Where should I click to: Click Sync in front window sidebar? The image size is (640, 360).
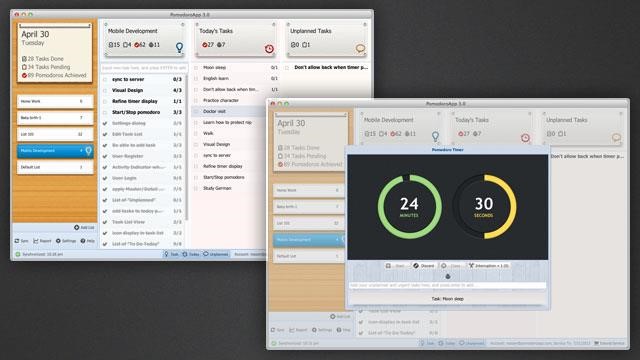(278, 330)
